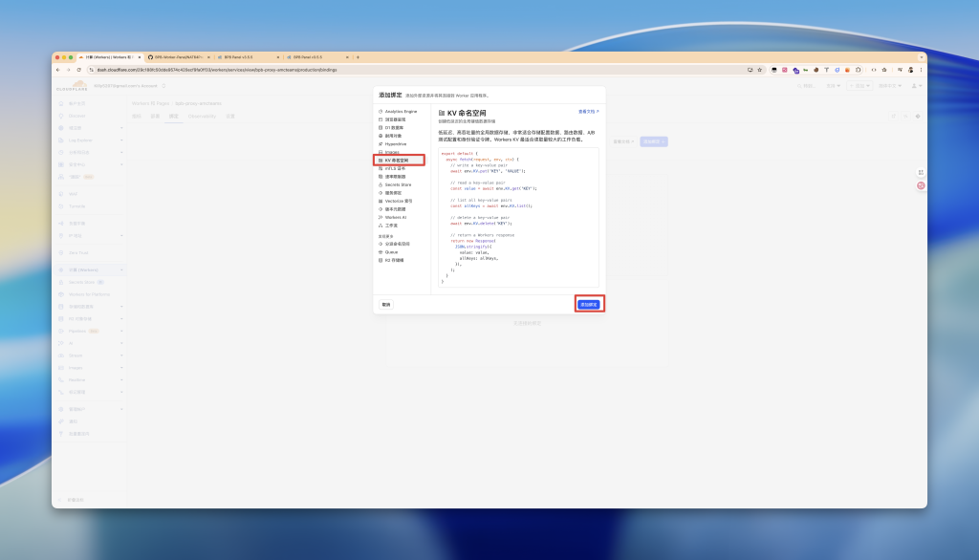Select the Hyperdrive binding option
The height and width of the screenshot is (560, 979).
click(395, 143)
